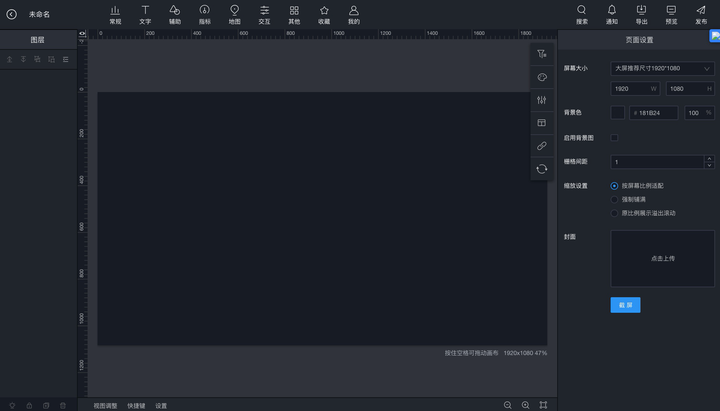Image resolution: width=720 pixels, height=411 pixels.
Task: Click the fit canvas to screen icon
Action: pyautogui.click(x=543, y=405)
